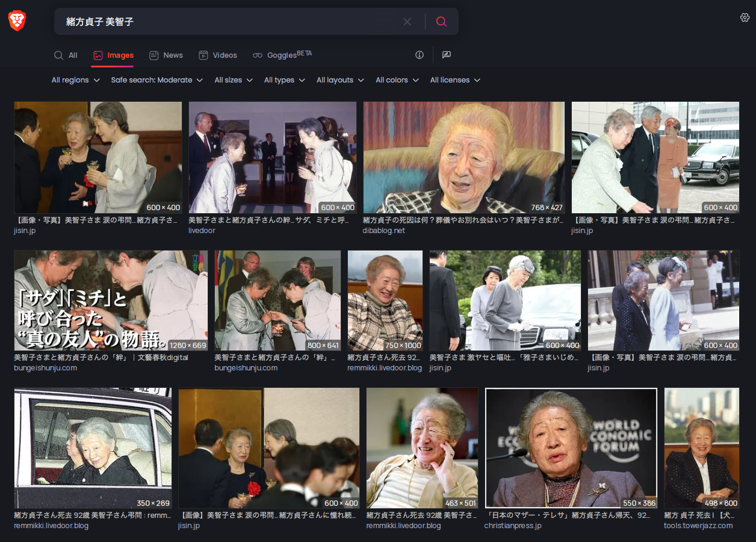The image size is (756, 542).
Task: Click the Brave lion logo
Action: point(17,21)
